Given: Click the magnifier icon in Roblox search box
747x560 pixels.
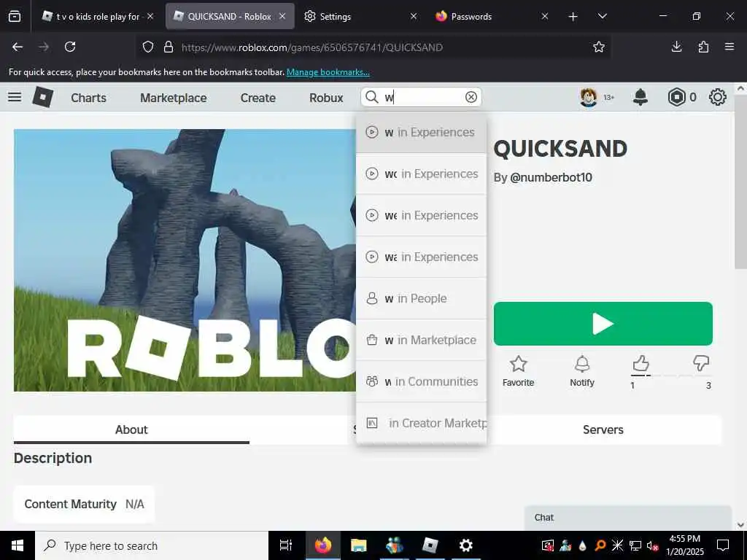Looking at the screenshot, I should tap(371, 97).
